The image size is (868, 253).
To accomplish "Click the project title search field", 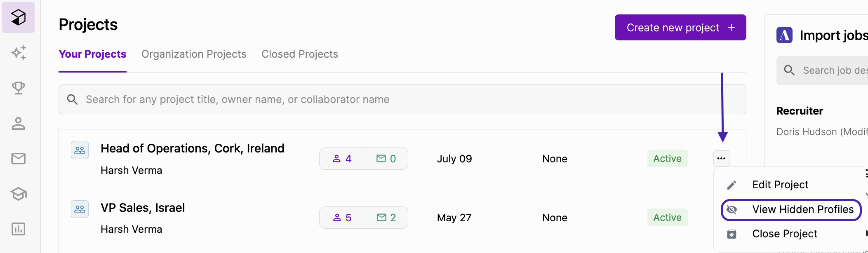I will point(402,99).
